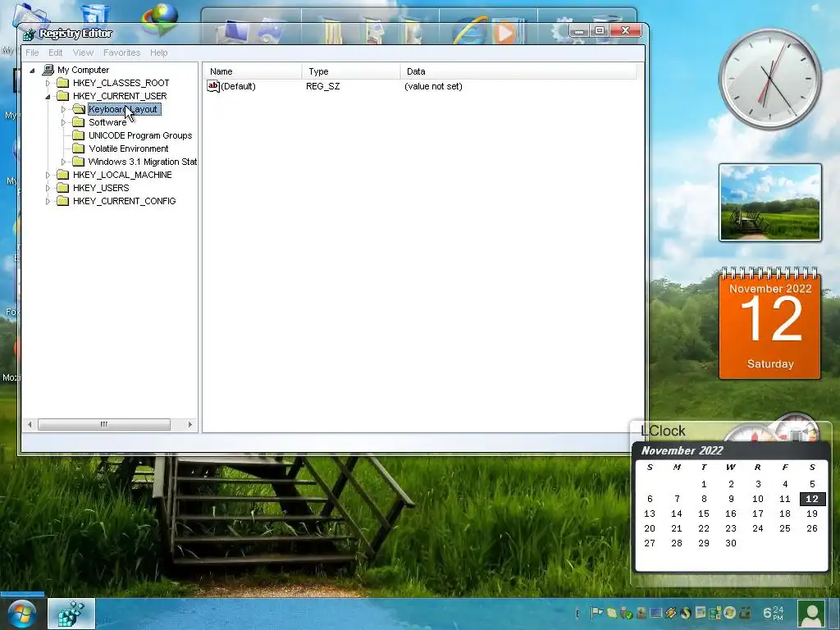
Task: Select the HKEY_LOCAL_MACHINE label
Action: (x=122, y=175)
